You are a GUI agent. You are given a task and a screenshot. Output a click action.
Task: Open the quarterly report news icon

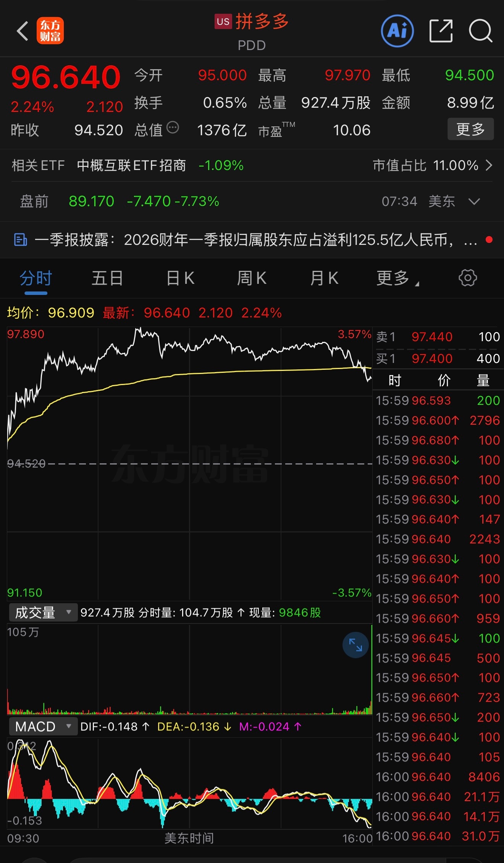point(20,240)
